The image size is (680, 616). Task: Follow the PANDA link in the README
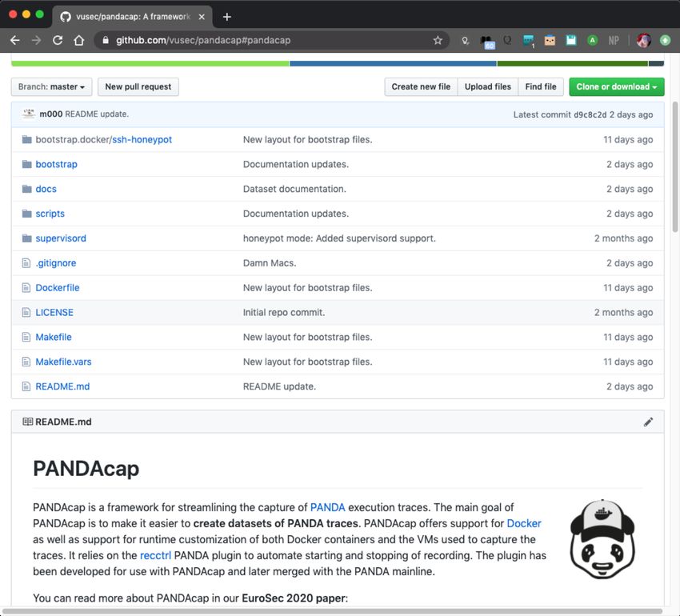327,507
